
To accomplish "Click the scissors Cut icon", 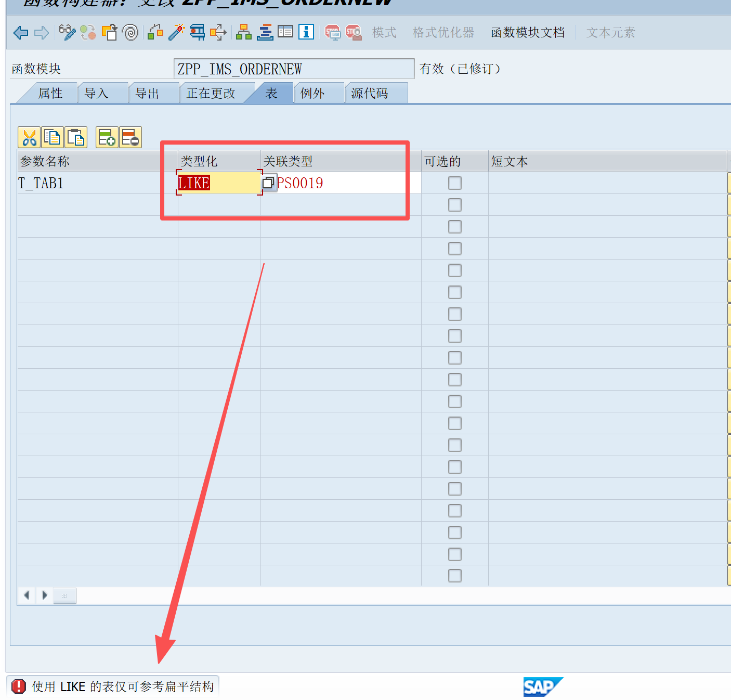I will click(x=30, y=137).
